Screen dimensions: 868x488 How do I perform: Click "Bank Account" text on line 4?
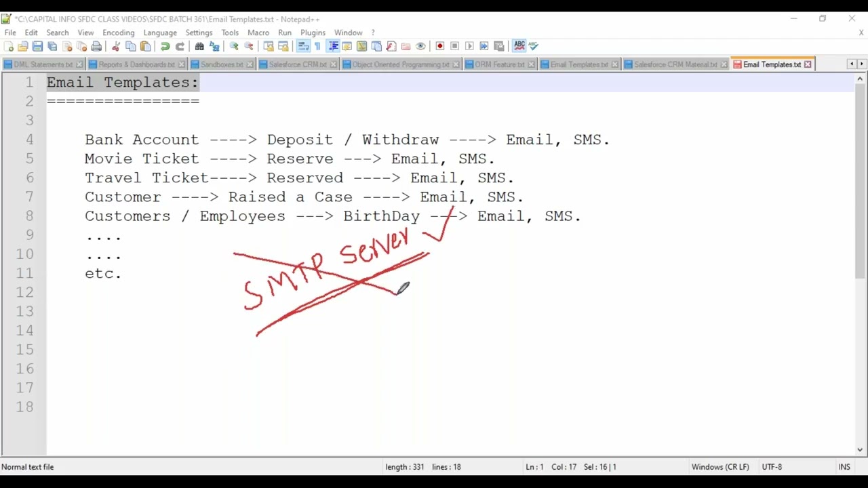click(x=142, y=140)
